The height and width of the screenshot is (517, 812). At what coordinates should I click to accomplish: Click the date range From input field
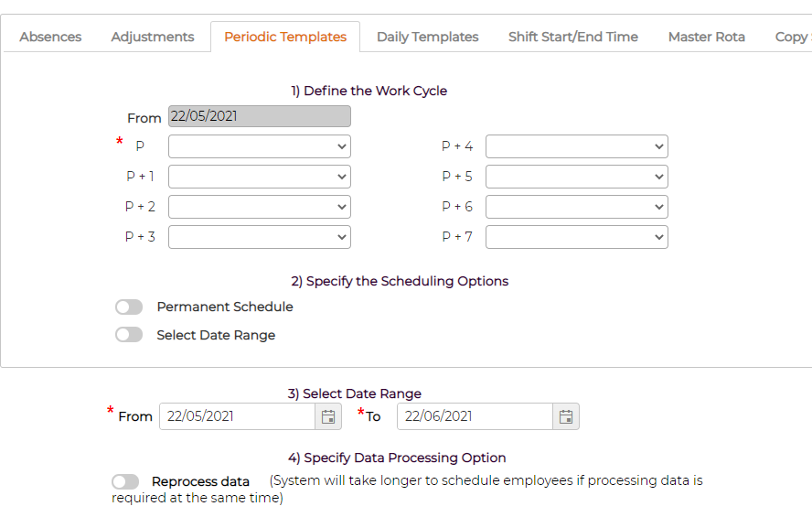coord(237,416)
